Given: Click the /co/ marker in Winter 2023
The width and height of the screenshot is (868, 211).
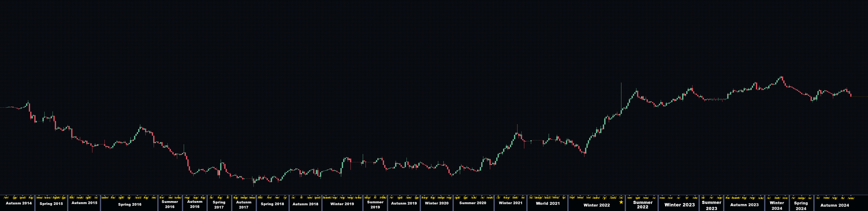Looking at the screenshot, I should pos(670,198).
